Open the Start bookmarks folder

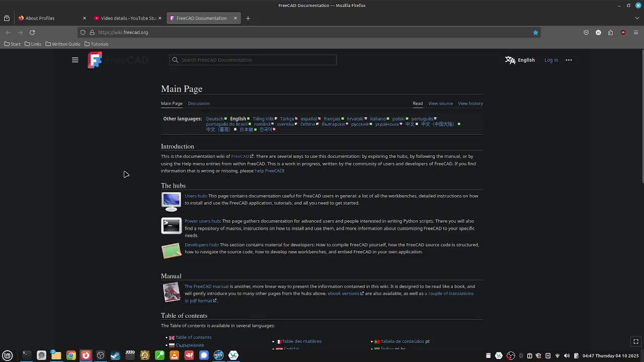13,44
